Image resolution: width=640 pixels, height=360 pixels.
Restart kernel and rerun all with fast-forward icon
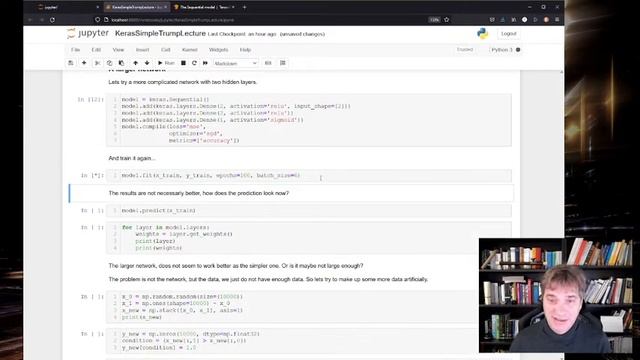point(205,63)
